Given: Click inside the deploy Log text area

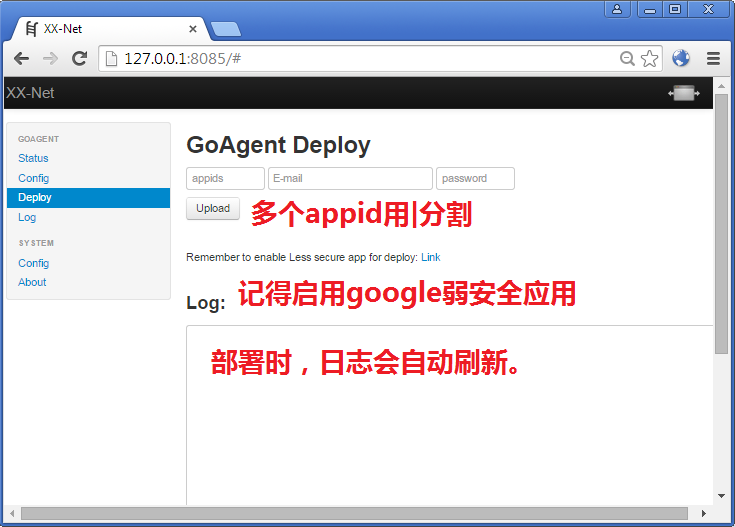Looking at the screenshot, I should (x=450, y=415).
